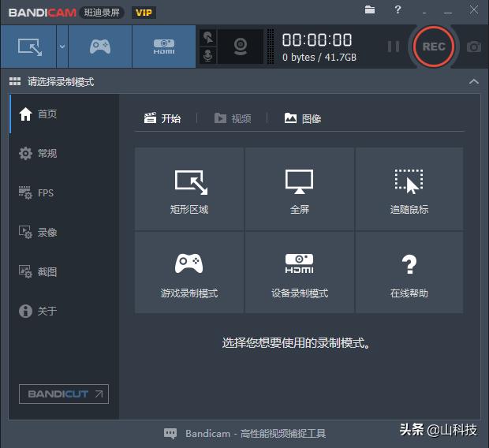Click the VIP badge in title bar
Viewport: 489px width, 448px height.
(144, 13)
